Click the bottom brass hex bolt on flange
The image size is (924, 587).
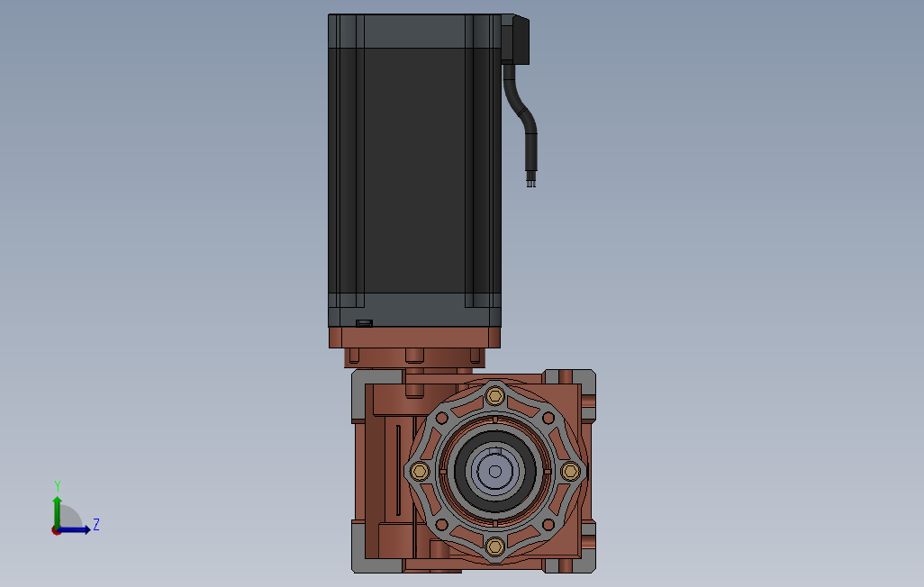click(495, 546)
